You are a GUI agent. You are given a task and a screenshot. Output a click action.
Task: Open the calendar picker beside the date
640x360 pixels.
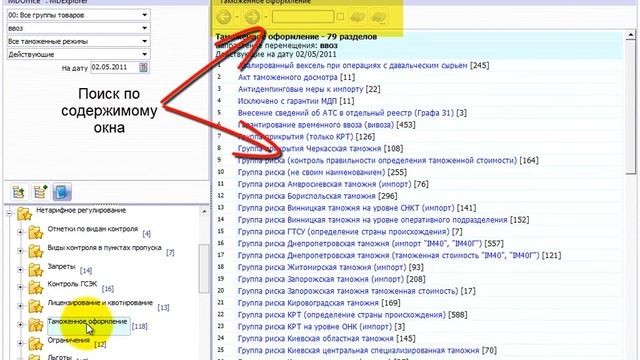pyautogui.click(x=143, y=67)
